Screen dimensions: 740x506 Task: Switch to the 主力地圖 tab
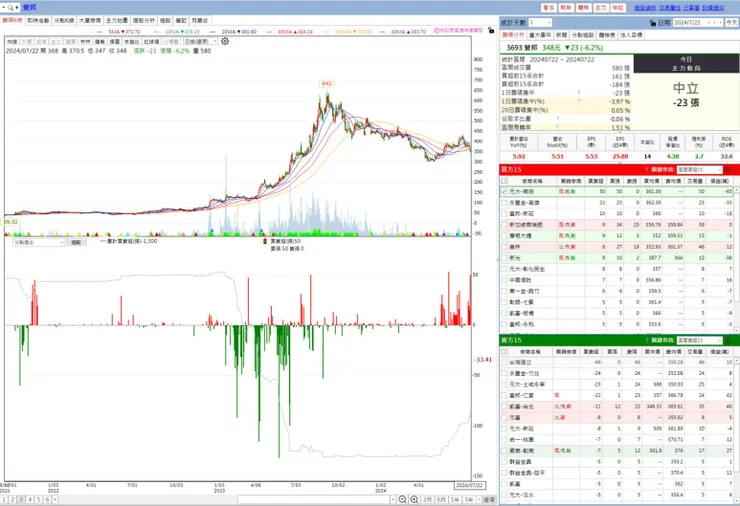117,21
